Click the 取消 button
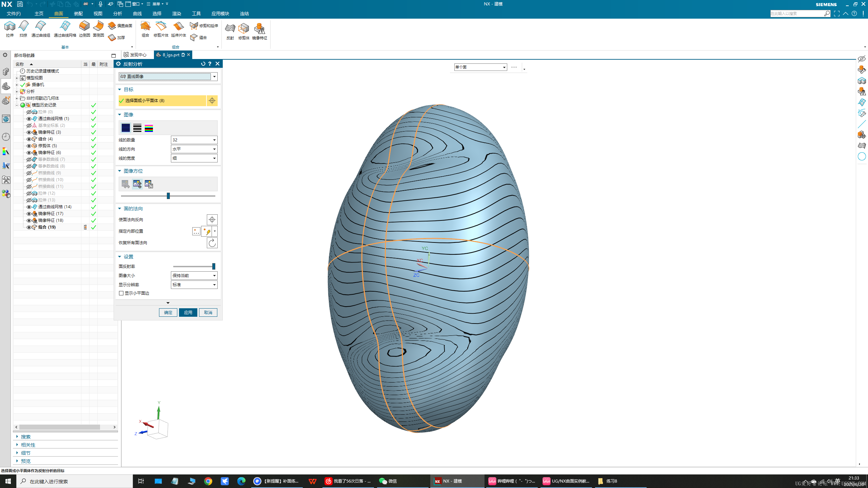Viewport: 868px width, 488px height. 208,313
